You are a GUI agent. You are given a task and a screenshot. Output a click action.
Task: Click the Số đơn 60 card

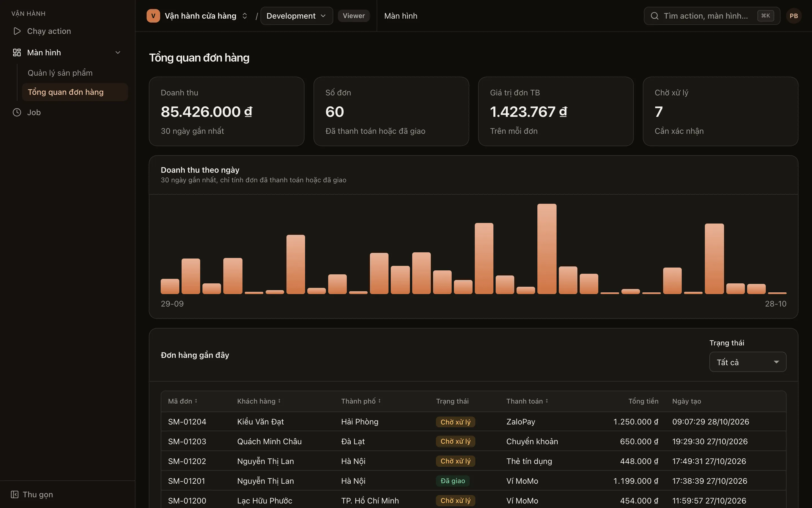tap(391, 111)
